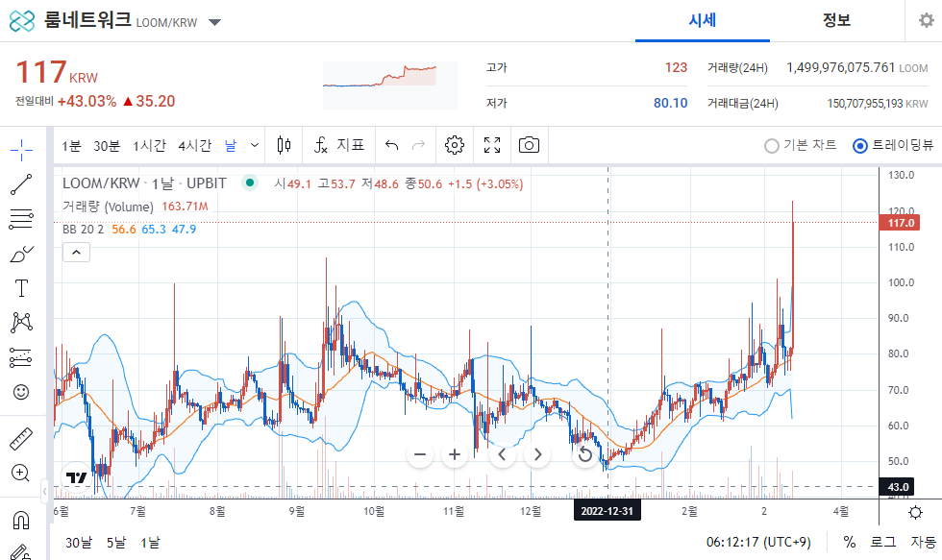The width and height of the screenshot is (942, 560).
Task: Select the text annotation tool
Action: pos(21,288)
